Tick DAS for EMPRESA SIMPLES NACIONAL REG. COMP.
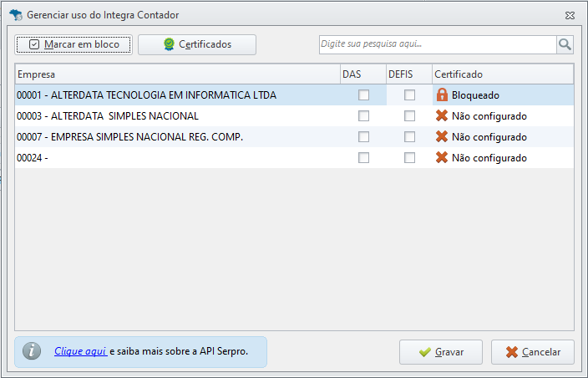This screenshot has width=588, height=378. click(x=363, y=137)
